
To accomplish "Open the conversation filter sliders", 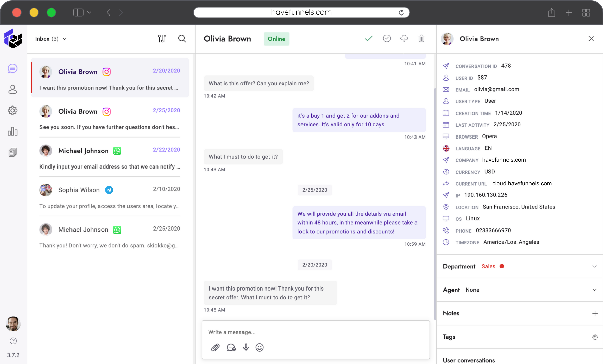I will [162, 39].
